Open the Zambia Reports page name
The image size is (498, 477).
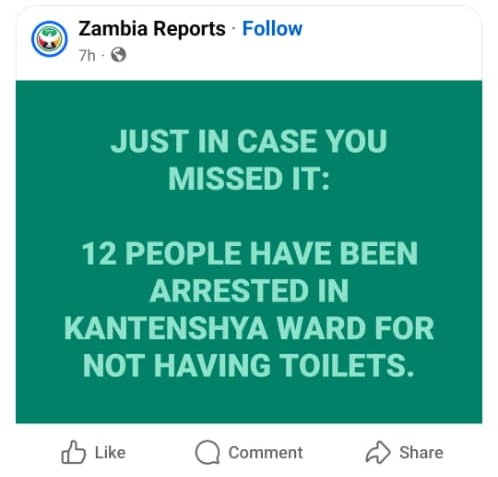[152, 29]
